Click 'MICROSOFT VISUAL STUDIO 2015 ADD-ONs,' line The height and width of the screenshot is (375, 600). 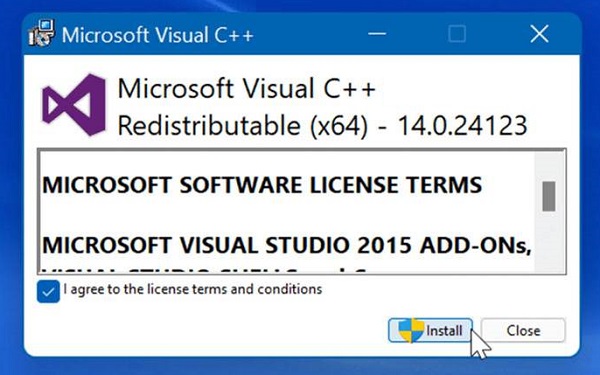tap(287, 246)
